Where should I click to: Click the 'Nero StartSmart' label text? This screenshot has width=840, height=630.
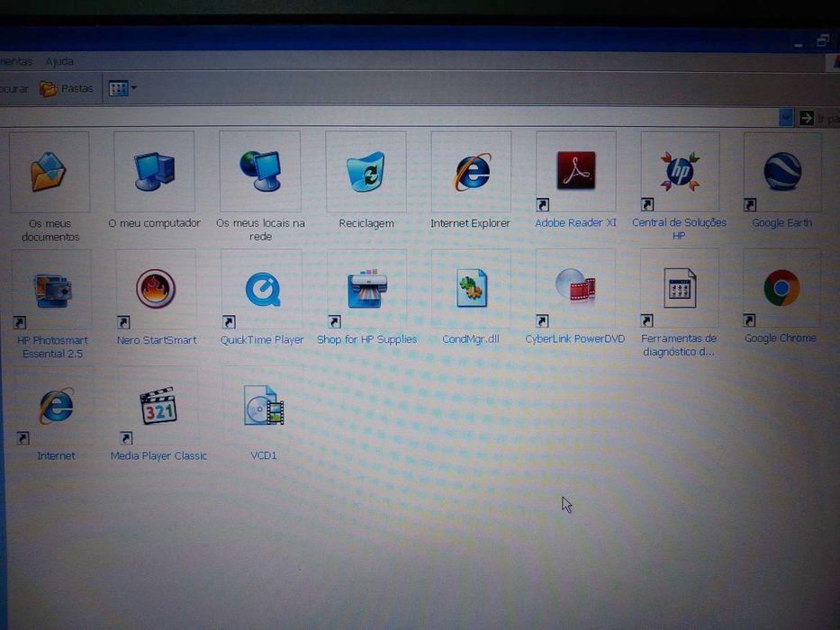coord(157,340)
